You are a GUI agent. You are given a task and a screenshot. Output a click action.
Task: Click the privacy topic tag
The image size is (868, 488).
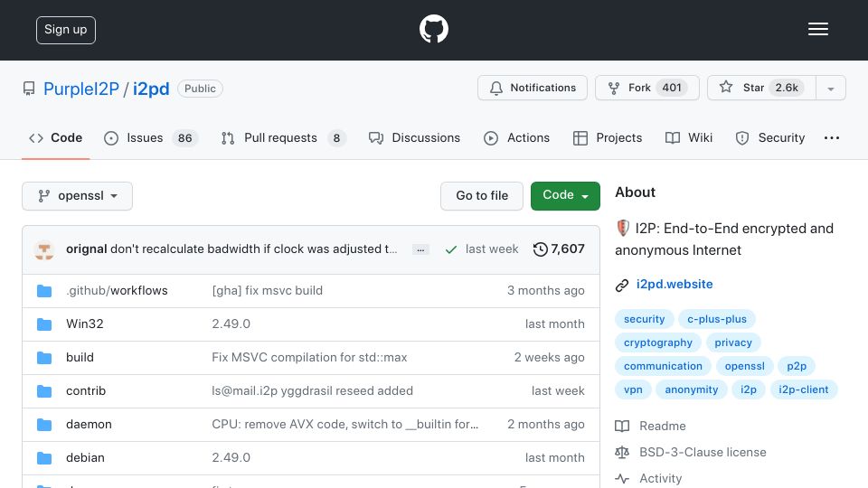[733, 343]
